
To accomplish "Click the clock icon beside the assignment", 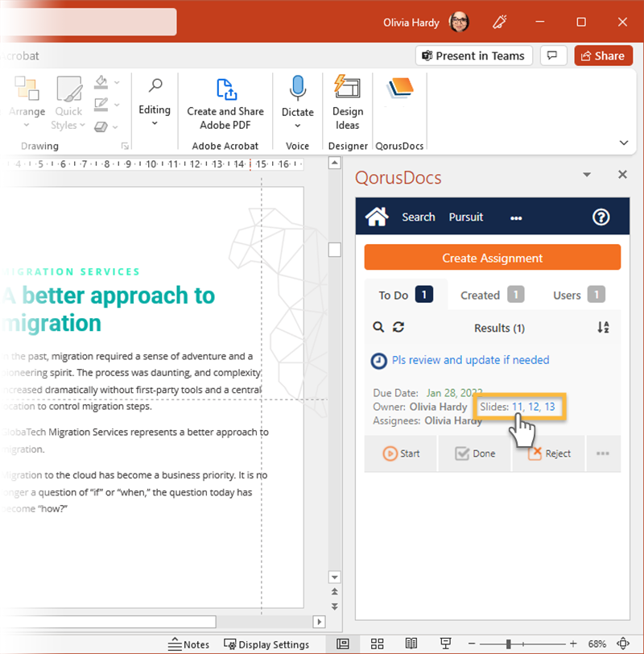I will pos(379,361).
